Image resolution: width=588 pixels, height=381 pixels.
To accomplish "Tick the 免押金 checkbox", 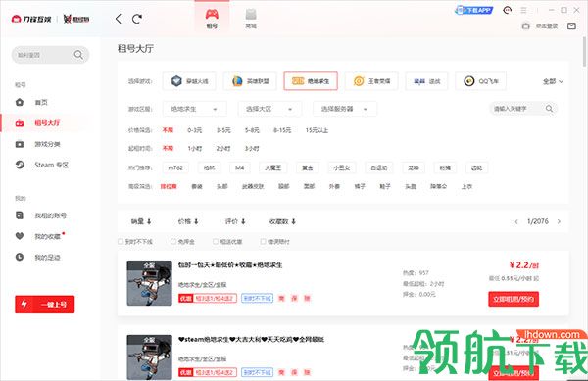I will coord(173,242).
